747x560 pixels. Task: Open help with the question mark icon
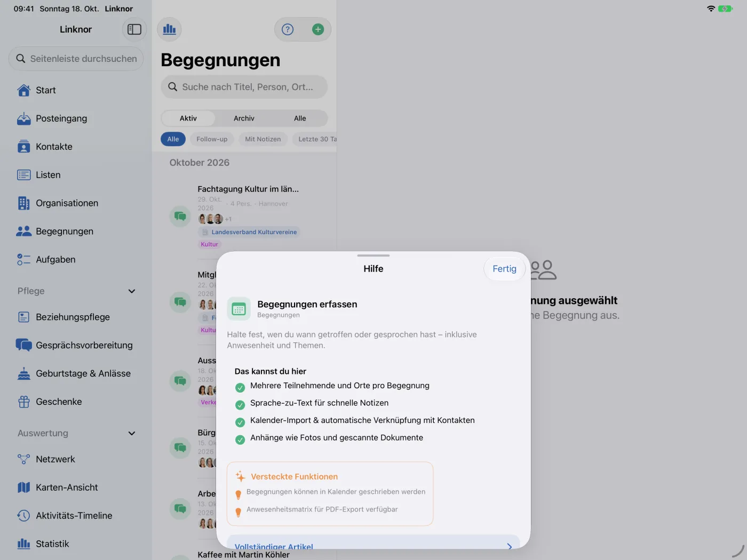288,29
